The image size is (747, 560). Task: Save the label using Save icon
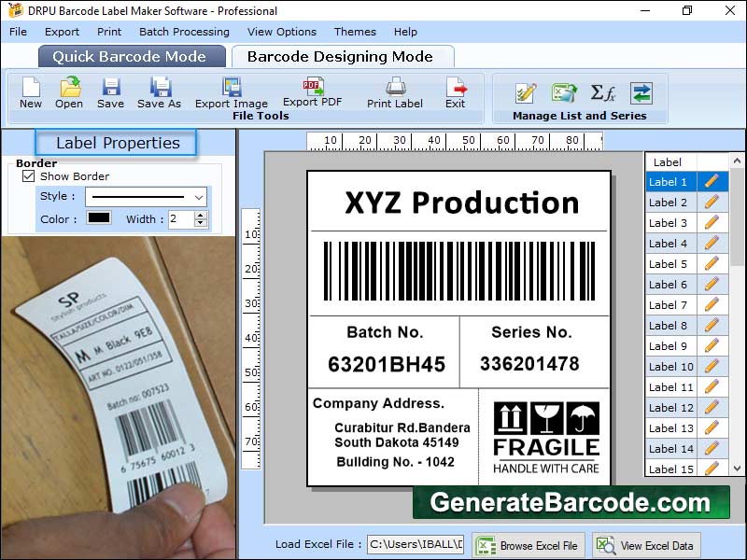click(x=110, y=89)
